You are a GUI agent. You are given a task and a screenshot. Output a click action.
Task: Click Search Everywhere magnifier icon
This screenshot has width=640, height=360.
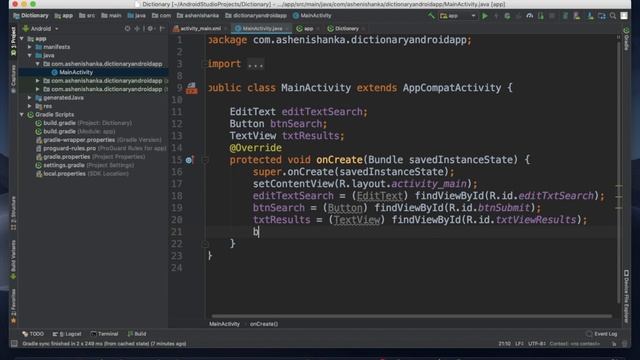pos(613,16)
